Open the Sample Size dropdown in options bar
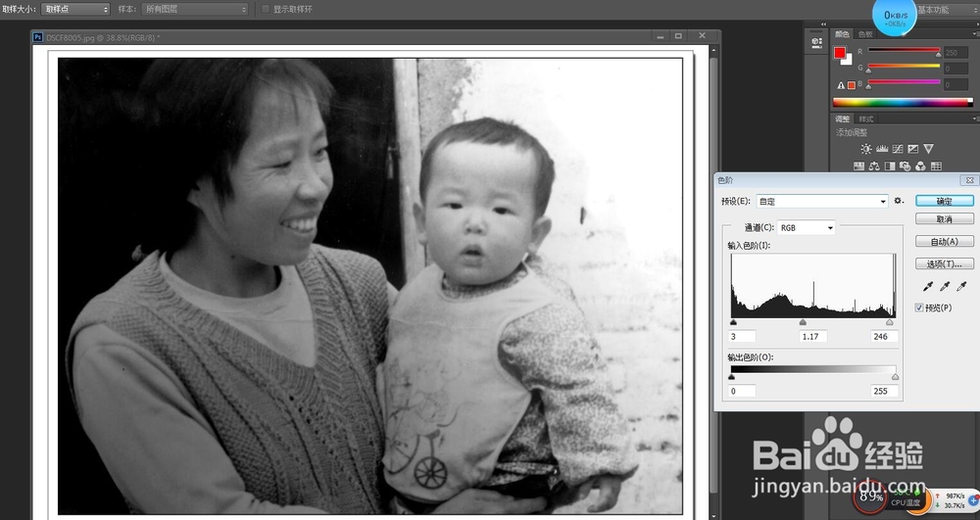 tap(75, 10)
